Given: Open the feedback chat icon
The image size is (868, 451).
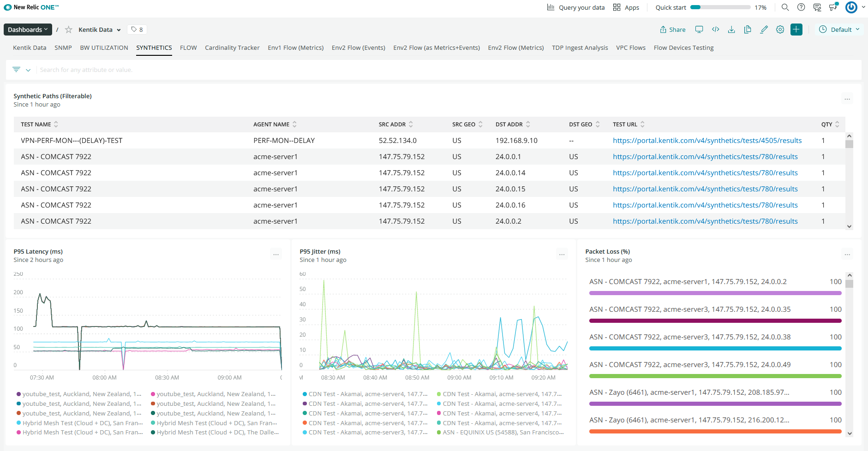Looking at the screenshot, I should pos(817,7).
